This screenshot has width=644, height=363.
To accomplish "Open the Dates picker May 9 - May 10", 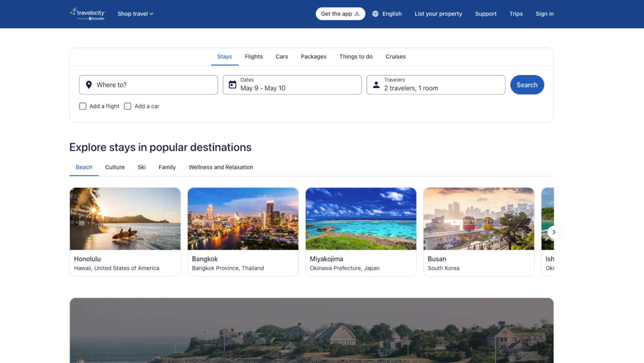I will (x=292, y=85).
